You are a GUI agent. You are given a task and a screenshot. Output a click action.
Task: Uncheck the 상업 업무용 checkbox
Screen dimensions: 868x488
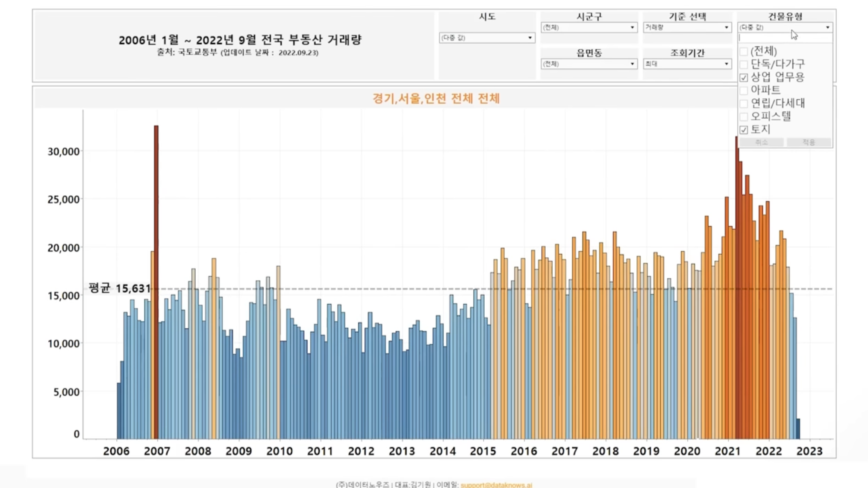point(744,77)
